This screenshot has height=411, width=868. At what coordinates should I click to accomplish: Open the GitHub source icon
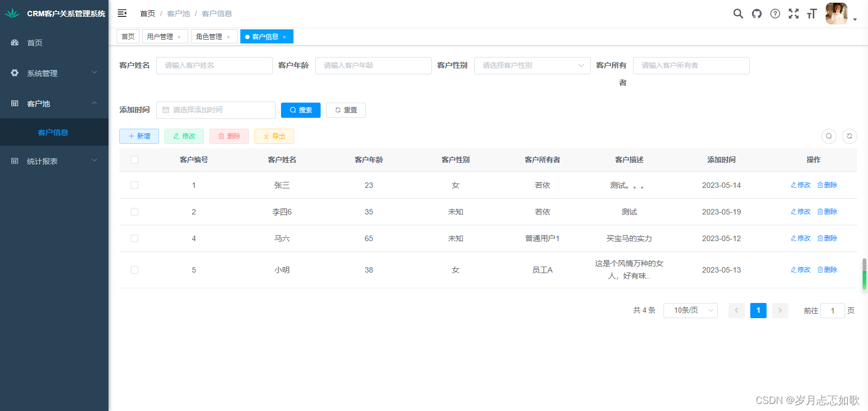click(x=756, y=14)
